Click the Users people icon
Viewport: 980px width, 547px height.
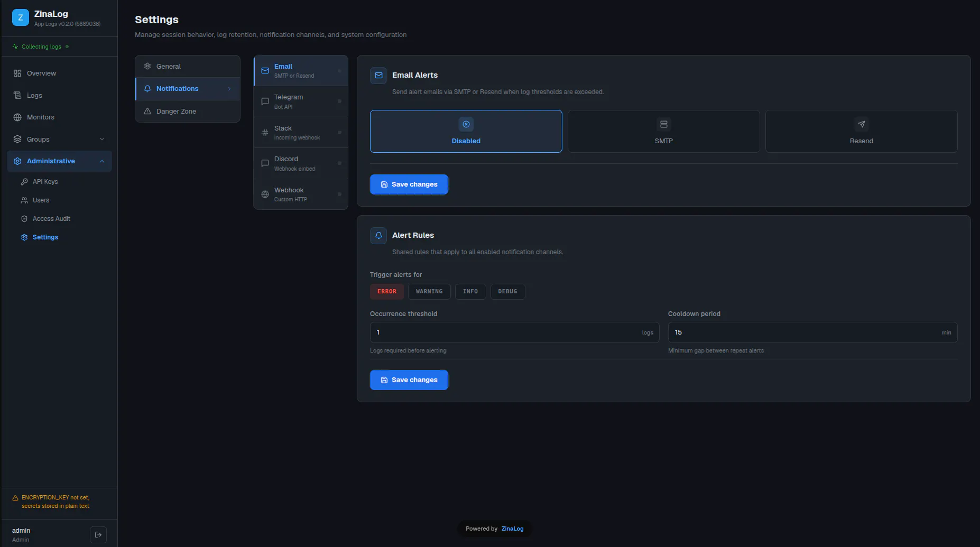24,200
